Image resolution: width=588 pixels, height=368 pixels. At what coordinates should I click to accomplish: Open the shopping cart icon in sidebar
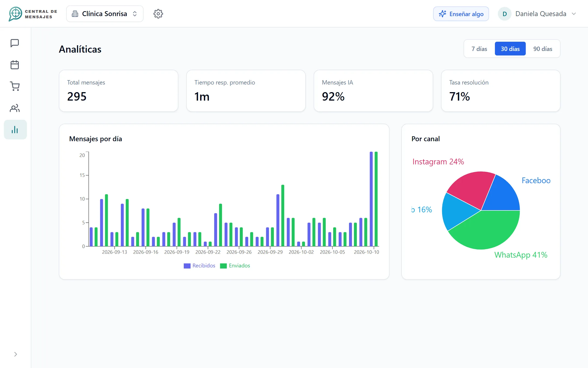[x=15, y=86]
